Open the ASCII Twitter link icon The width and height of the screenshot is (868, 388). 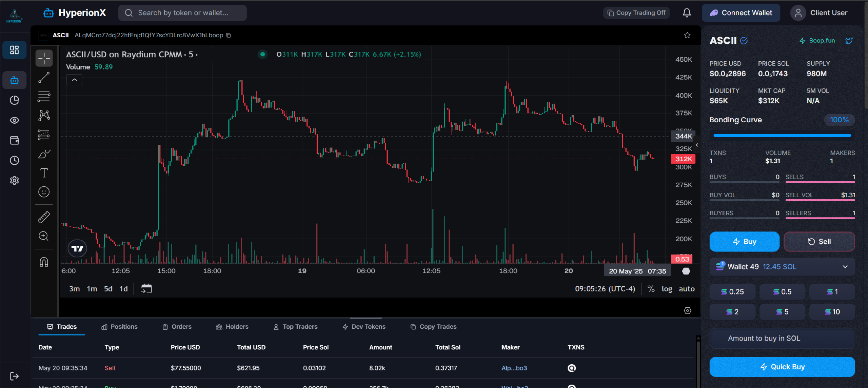click(x=849, y=41)
